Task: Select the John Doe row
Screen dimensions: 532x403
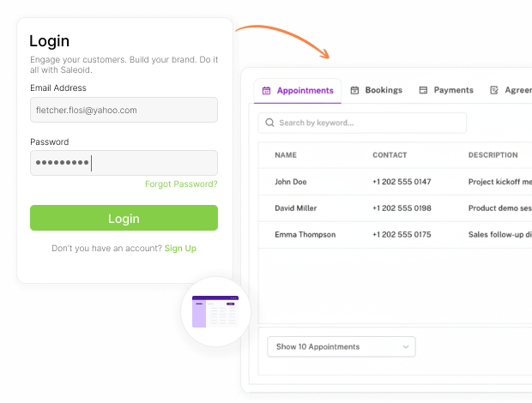Action: point(396,182)
